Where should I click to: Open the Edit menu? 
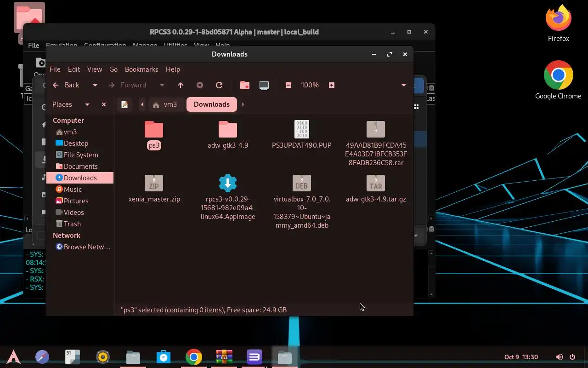74,69
